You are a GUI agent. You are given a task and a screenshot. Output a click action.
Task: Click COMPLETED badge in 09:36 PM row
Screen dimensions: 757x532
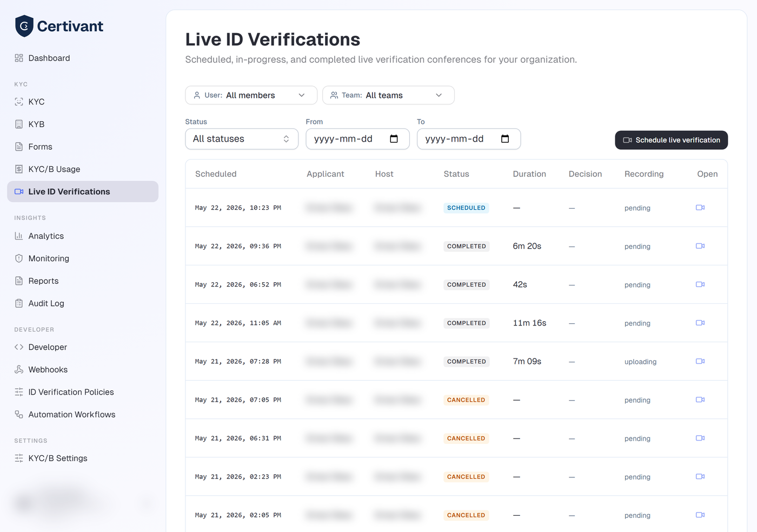(467, 246)
